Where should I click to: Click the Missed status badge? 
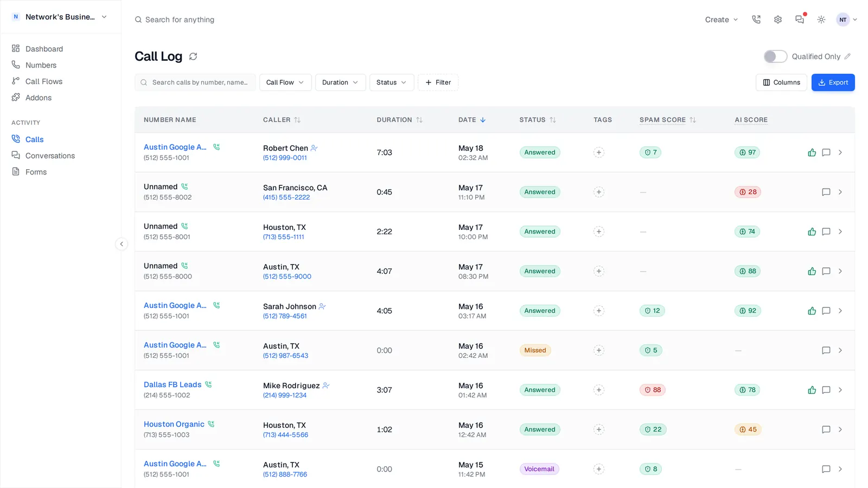point(535,350)
